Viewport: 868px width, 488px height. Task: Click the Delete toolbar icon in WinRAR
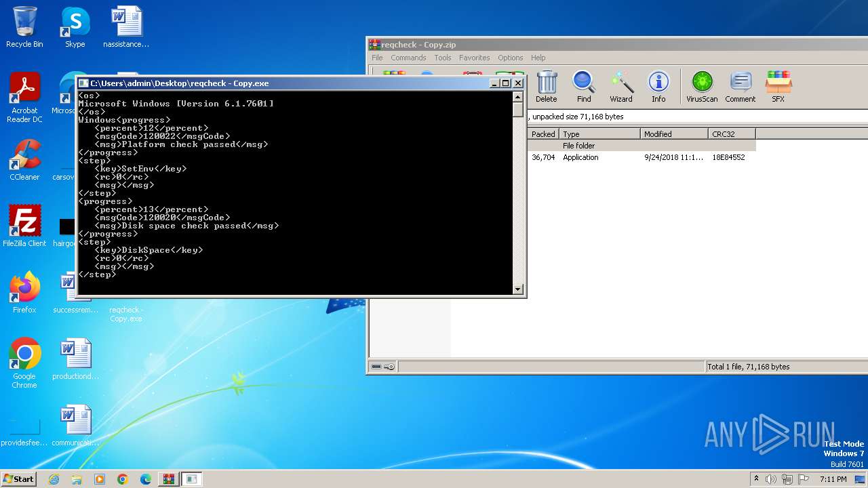click(x=547, y=87)
